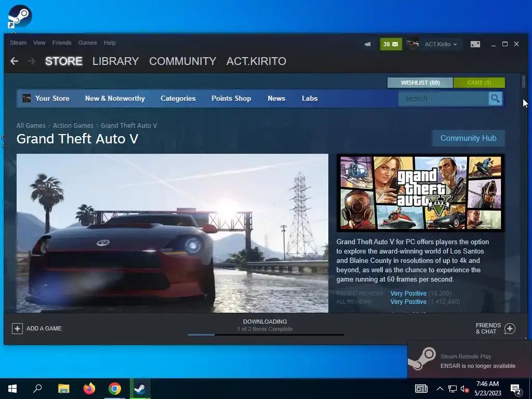Click the ACT.Kirito profile avatar

click(412, 44)
